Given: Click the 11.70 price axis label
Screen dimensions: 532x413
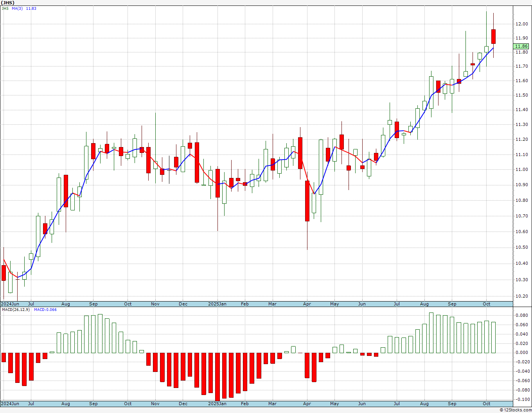Looking at the screenshot, I should click(x=522, y=66).
